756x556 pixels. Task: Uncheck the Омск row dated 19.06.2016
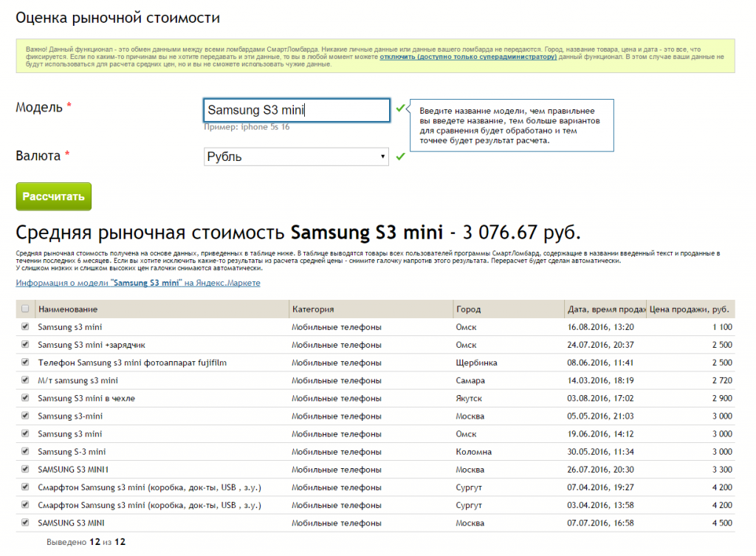25,433
